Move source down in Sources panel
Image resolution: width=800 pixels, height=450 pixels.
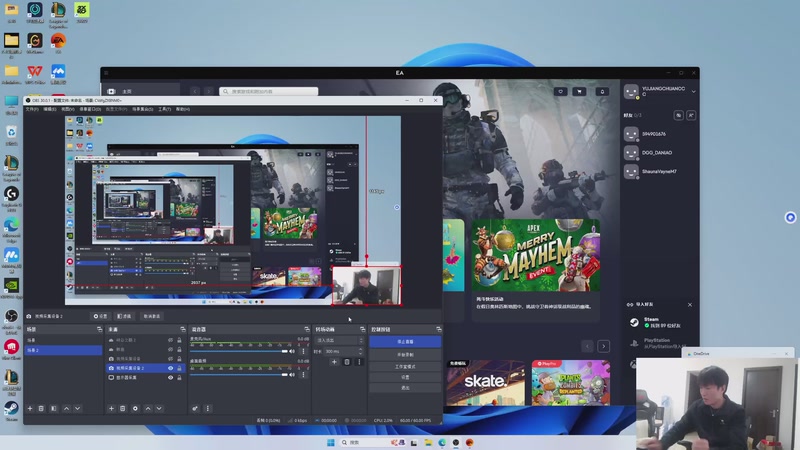click(159, 409)
